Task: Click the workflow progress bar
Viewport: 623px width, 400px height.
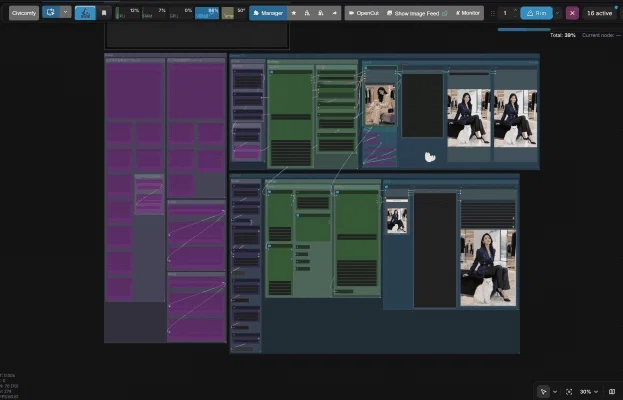Action: [524, 29]
